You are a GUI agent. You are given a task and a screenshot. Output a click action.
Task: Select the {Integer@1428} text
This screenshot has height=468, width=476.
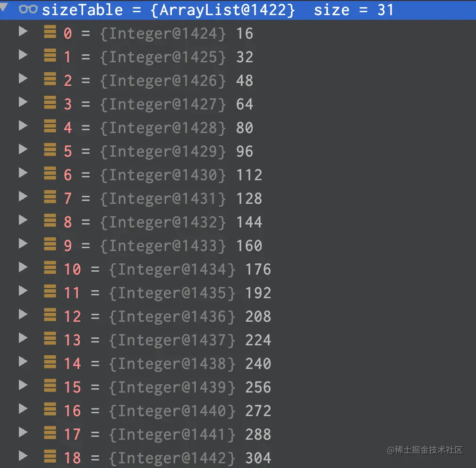click(x=163, y=128)
